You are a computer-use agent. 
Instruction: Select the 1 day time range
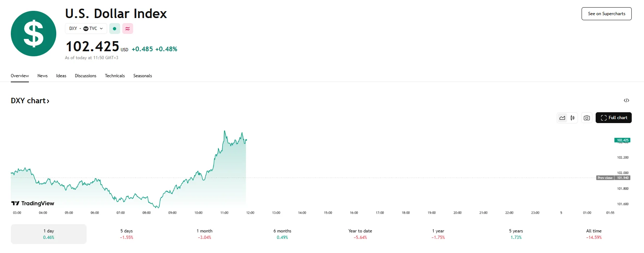(x=49, y=234)
